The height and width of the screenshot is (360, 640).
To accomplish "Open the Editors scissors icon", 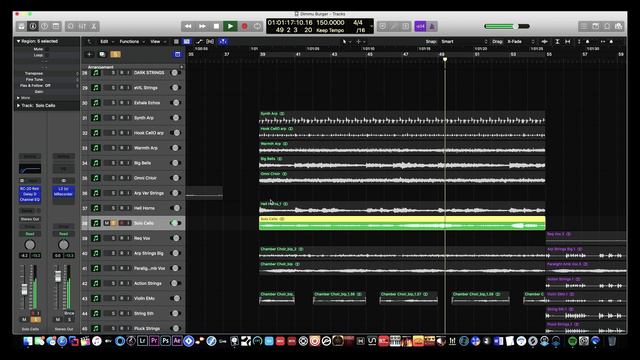I will pos(94,27).
